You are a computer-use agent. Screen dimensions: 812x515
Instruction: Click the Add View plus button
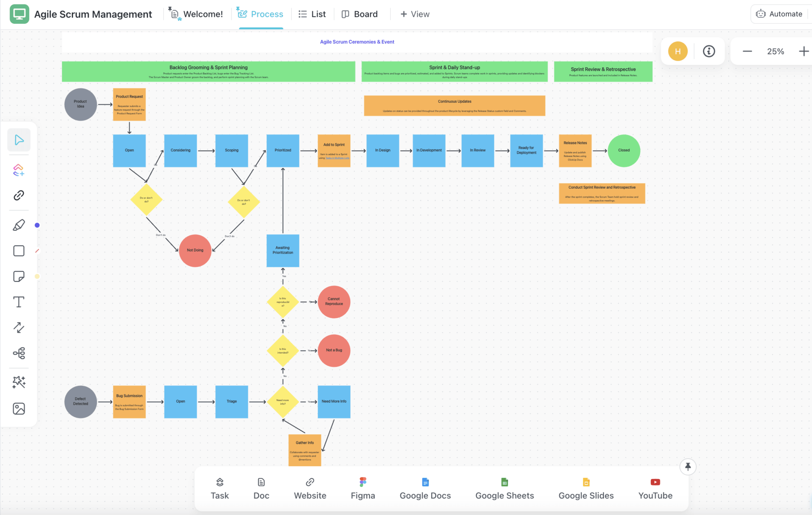pyautogui.click(x=415, y=13)
